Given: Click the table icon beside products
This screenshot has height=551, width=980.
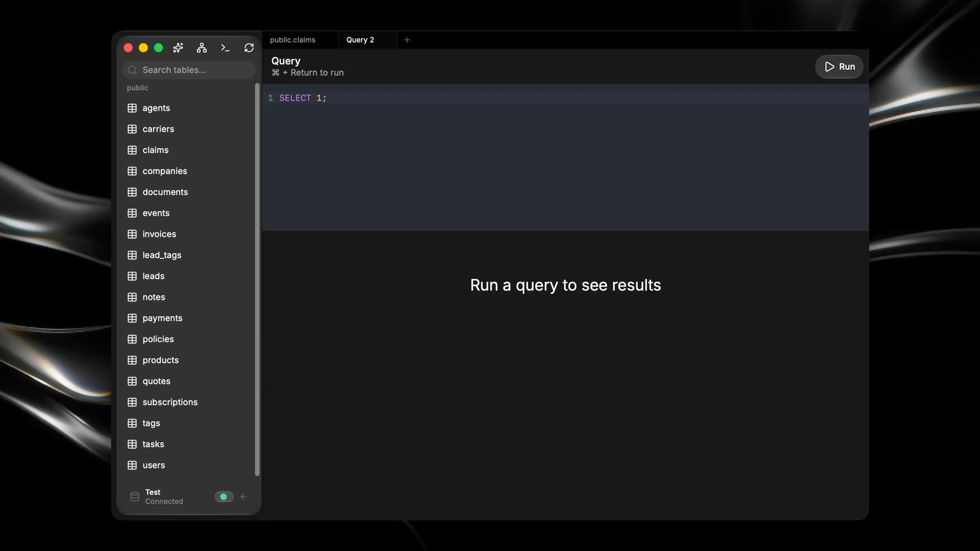Looking at the screenshot, I should [x=132, y=360].
